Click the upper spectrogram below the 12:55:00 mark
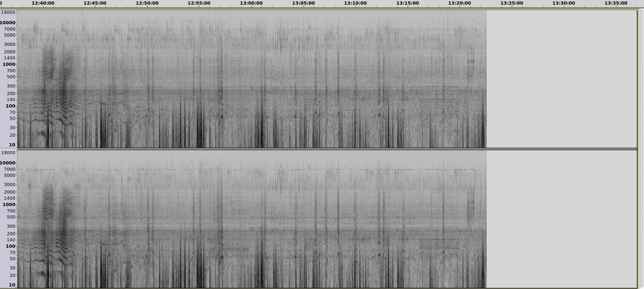This screenshot has width=644, height=289. (199, 78)
